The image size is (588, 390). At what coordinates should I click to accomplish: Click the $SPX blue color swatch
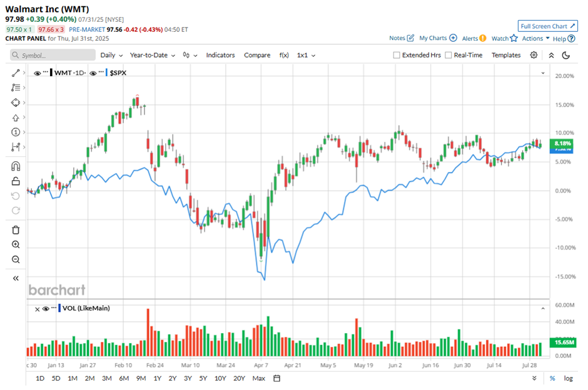pyautogui.click(x=106, y=72)
